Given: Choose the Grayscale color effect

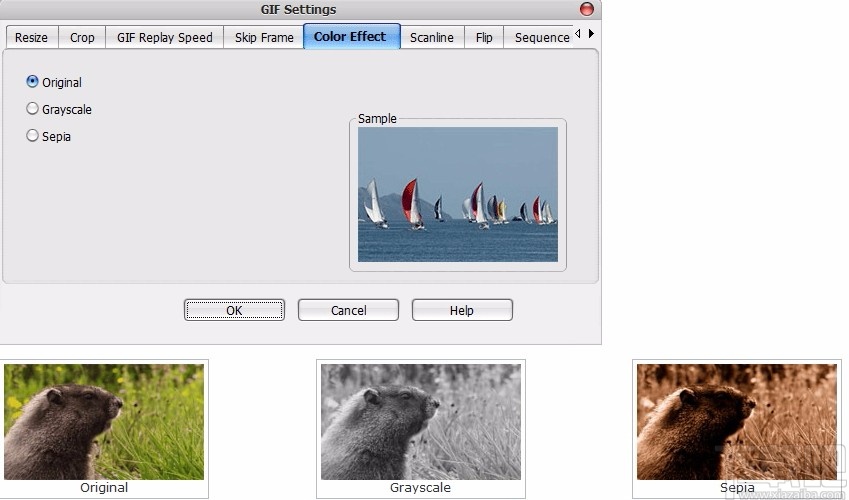Looking at the screenshot, I should coord(32,109).
